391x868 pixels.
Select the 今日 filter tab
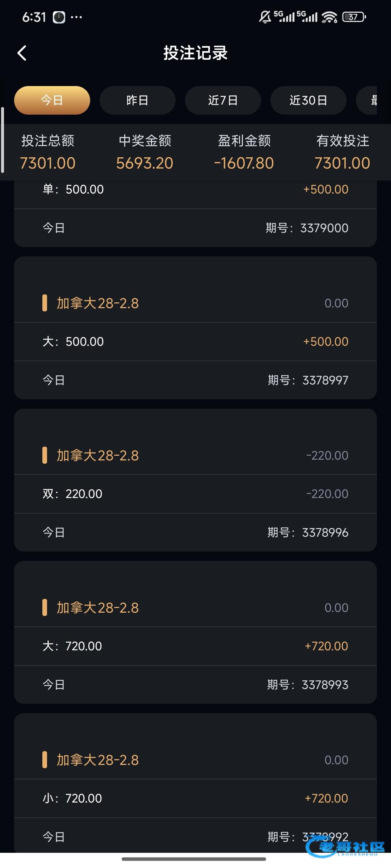pyautogui.click(x=52, y=100)
